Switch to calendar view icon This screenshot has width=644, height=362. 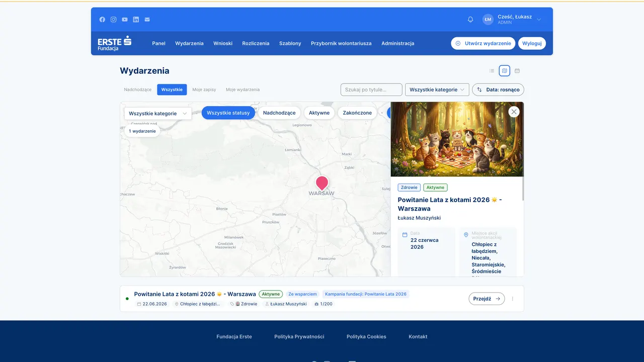click(x=517, y=71)
